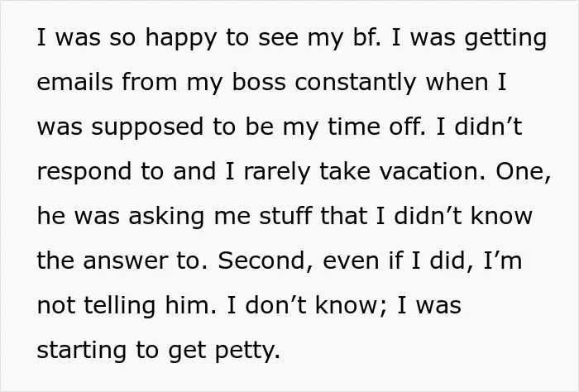The width and height of the screenshot is (579, 392).
Task: Click the word "rarely"
Action: pos(276,172)
